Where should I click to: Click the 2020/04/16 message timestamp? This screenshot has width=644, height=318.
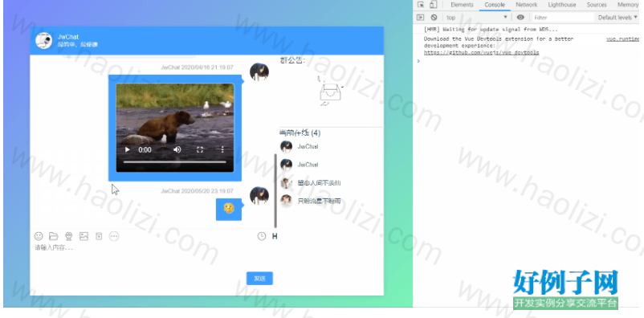pos(207,67)
